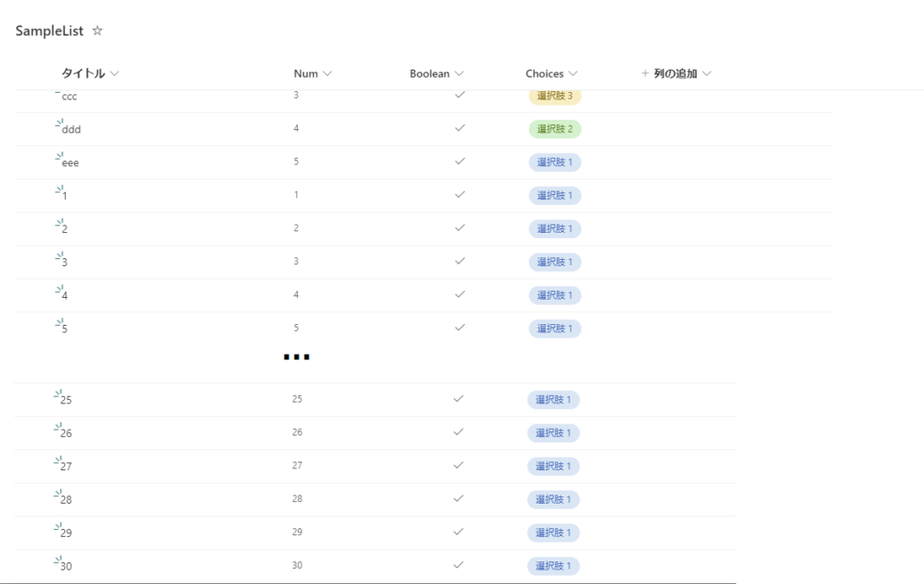924x584 pixels.
Task: Click the Boolean check mark in title 2 row
Action: click(459, 227)
